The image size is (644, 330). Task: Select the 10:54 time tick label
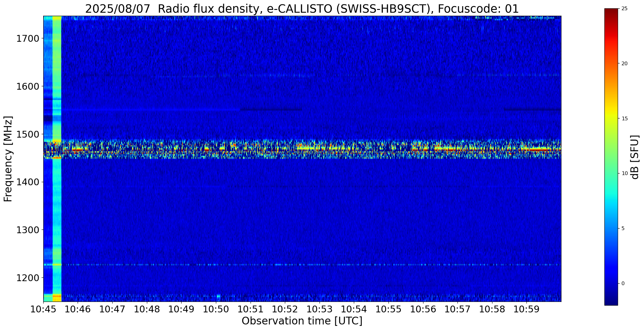(354, 309)
